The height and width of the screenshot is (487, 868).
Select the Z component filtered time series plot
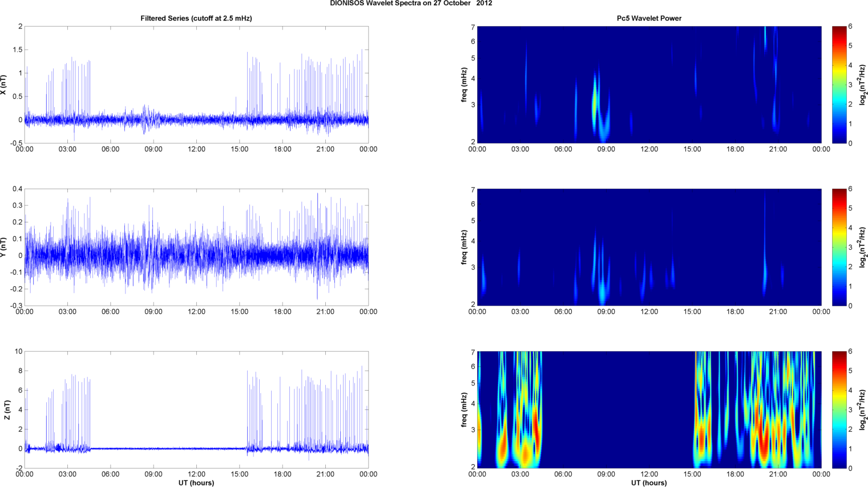pos(196,409)
